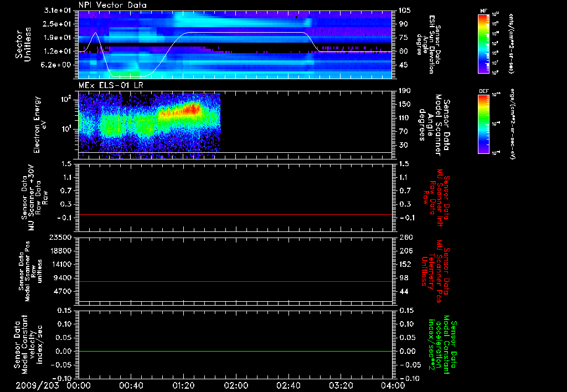Click the Model Scanner Pos Raw axis label
Viewport: 567px width, 392px height.
point(30,271)
